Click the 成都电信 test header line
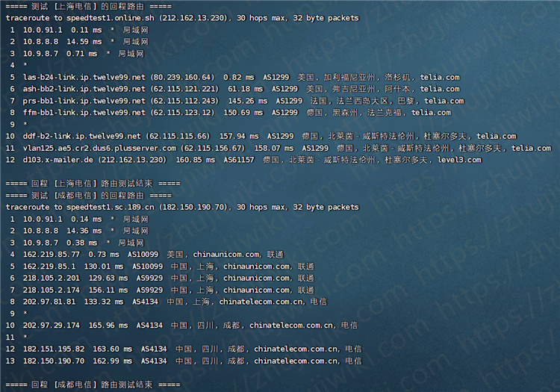Image resolution: width=560 pixels, height=392 pixels. click(x=89, y=196)
